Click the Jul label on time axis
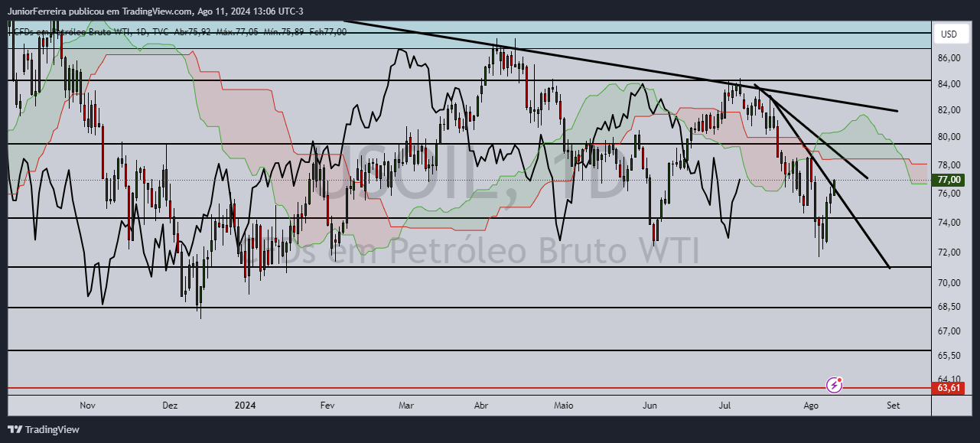980x443 pixels. (724, 406)
